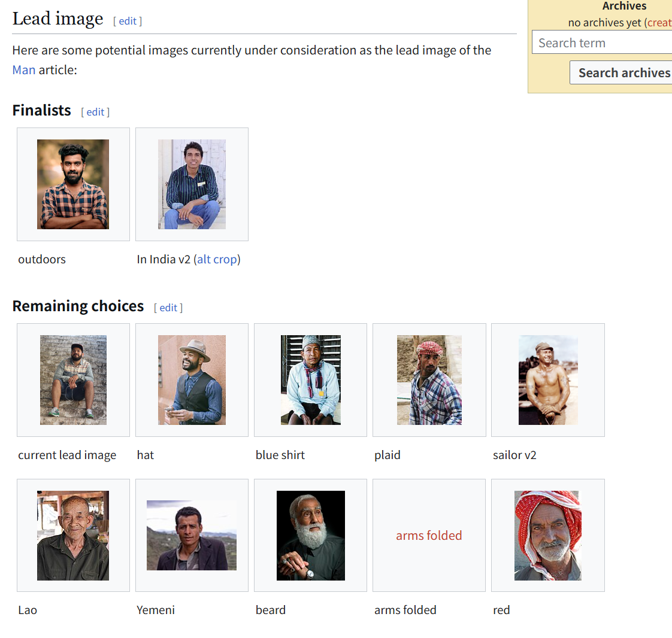The width and height of the screenshot is (672, 638).
Task: Open the 'Lao' thumbnail image
Action: point(73,535)
